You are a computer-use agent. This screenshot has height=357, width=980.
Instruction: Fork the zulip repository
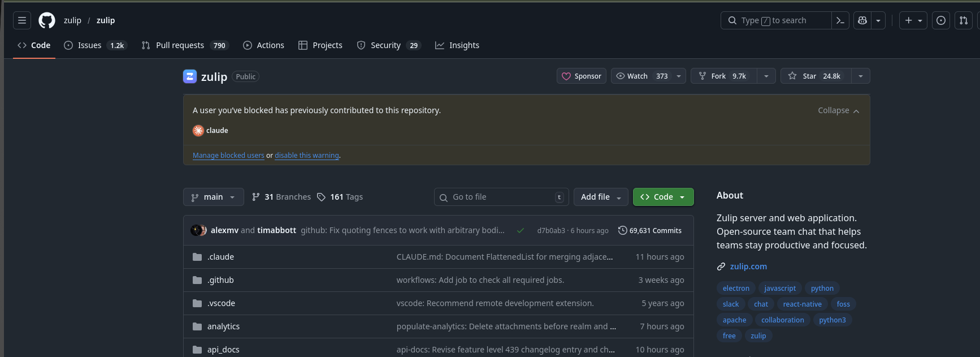(723, 76)
